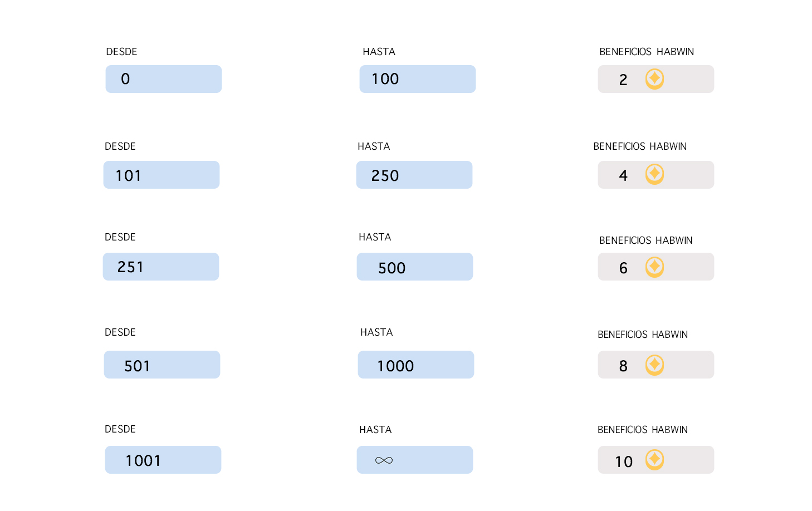Click the infinity symbol in last Hasta field
The height and width of the screenshot is (511, 812).
click(x=384, y=460)
